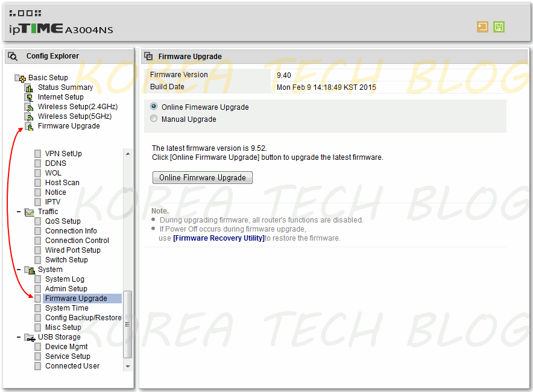This screenshot has width=533, height=392.
Task: Open the VPN SetUp menu entry
Action: click(63, 154)
